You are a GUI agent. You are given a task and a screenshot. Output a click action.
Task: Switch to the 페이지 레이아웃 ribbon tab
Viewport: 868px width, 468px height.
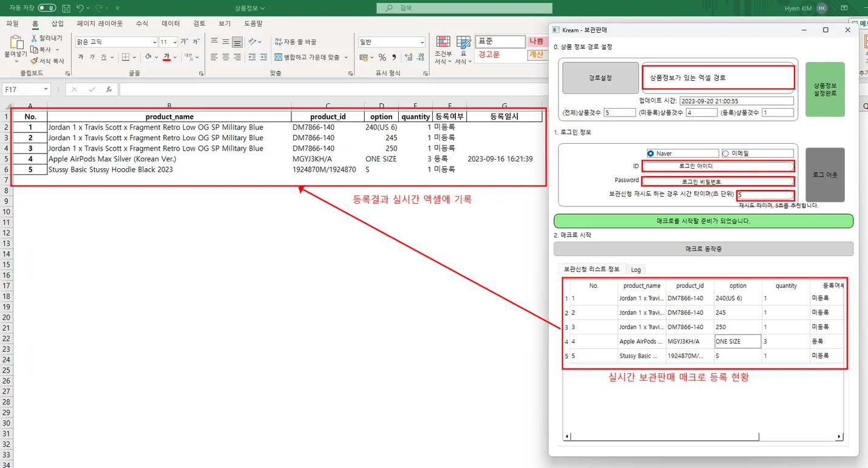(100, 23)
